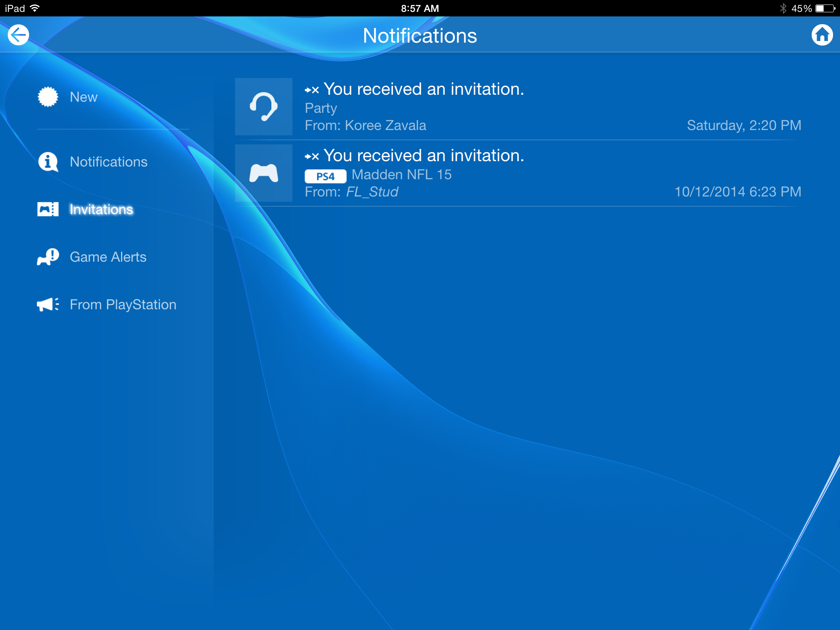Tap the battery indicator icon
Viewport: 840px width, 630px height.
(825, 8)
